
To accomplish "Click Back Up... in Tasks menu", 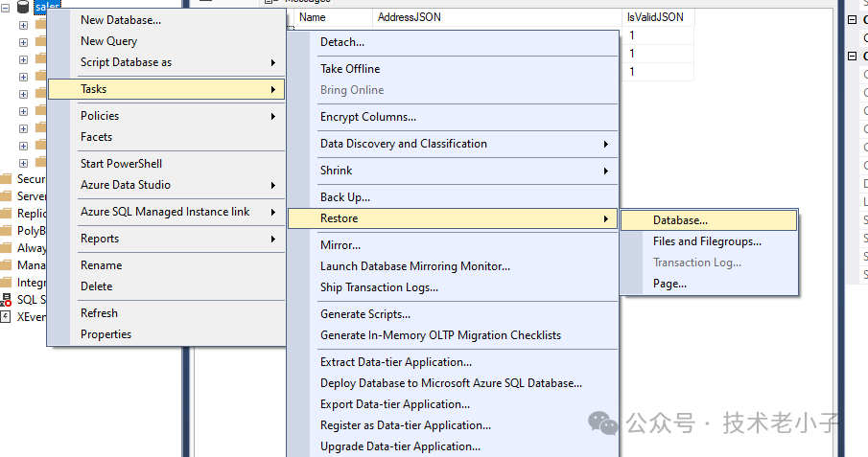I will pos(345,197).
